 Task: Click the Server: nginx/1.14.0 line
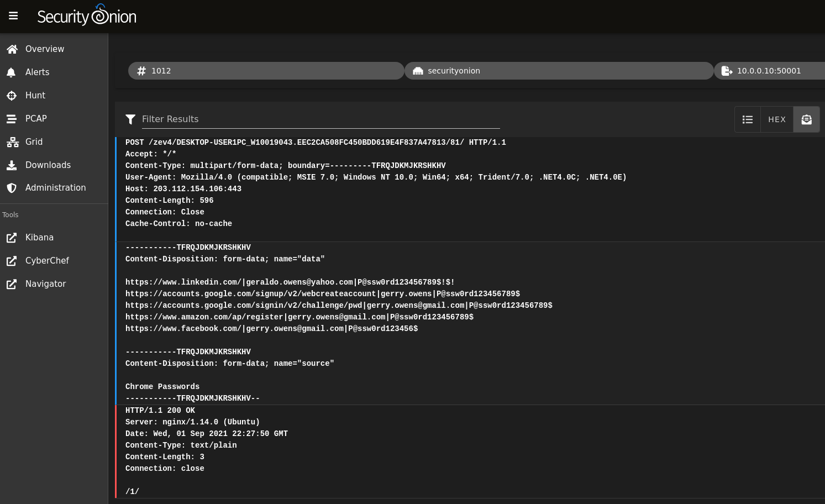tap(192, 422)
